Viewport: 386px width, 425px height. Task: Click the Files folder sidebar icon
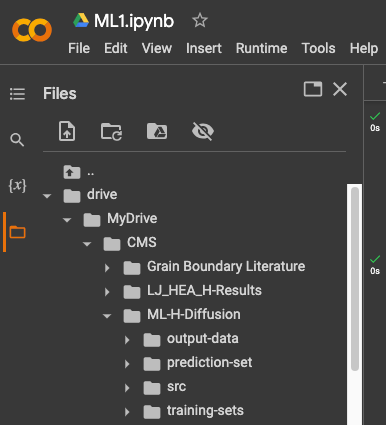17,232
